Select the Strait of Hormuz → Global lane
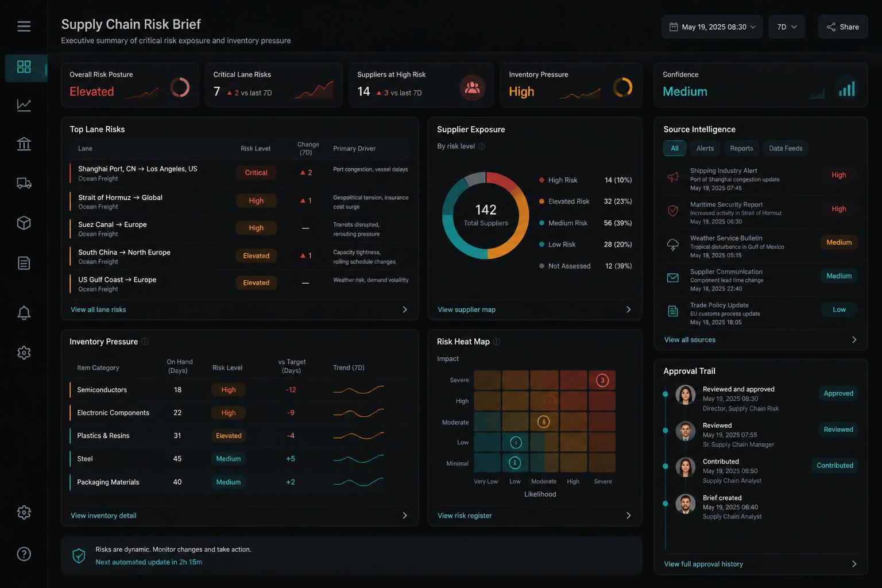Viewport: 882px width, 588px height. click(239, 202)
